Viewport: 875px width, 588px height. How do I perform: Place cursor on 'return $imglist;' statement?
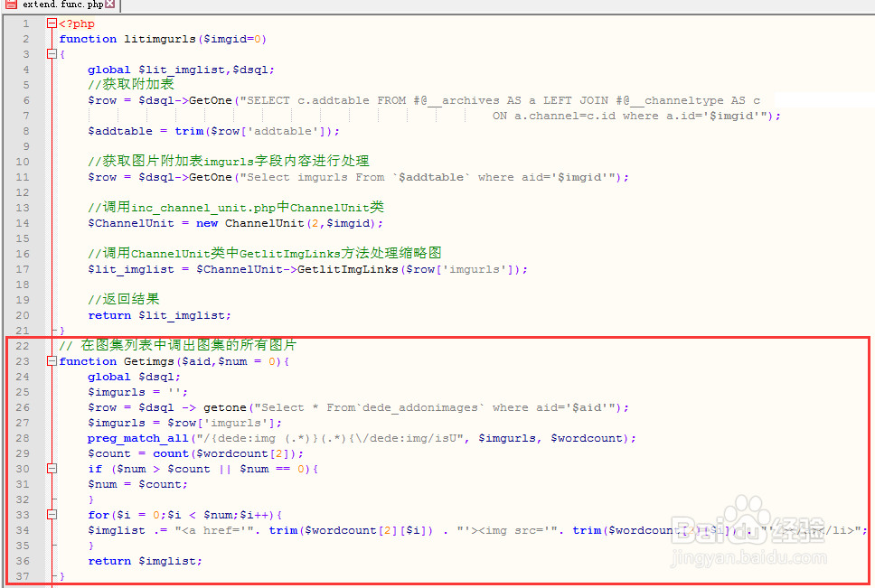click(145, 561)
